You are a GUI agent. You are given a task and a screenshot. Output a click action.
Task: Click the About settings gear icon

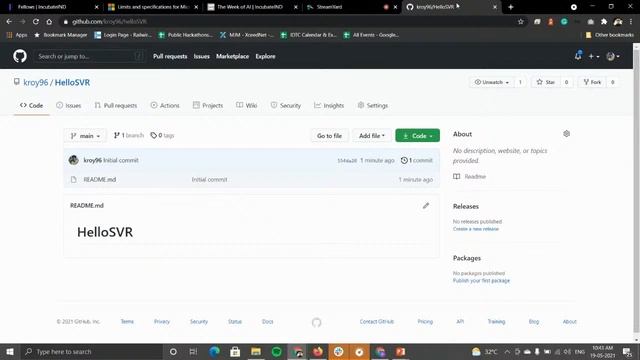(x=567, y=133)
